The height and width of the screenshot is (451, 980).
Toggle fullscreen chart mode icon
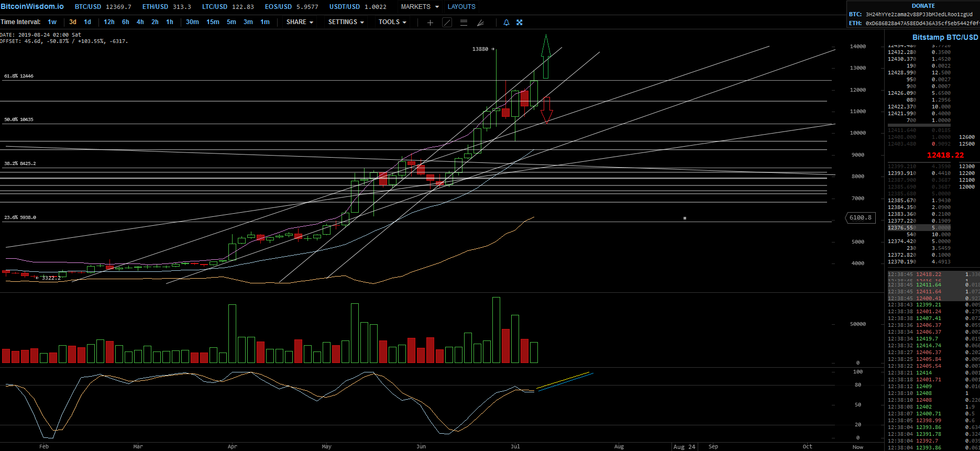point(520,23)
